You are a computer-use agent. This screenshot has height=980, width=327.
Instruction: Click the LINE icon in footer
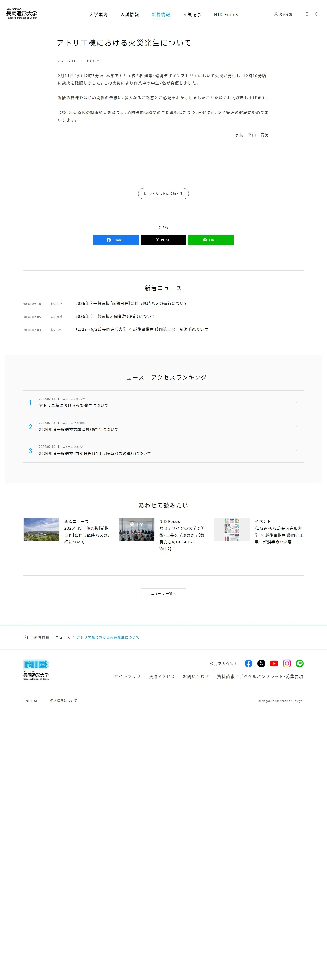tap(299, 664)
